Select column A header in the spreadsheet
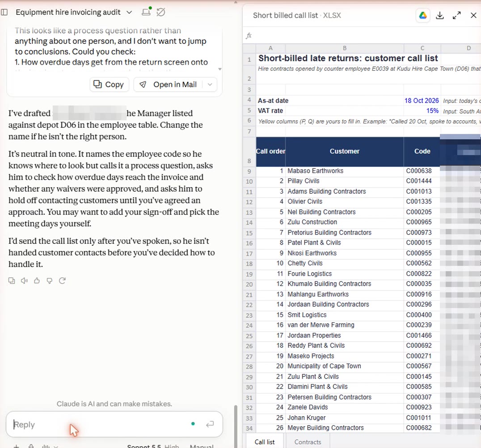 270,48
